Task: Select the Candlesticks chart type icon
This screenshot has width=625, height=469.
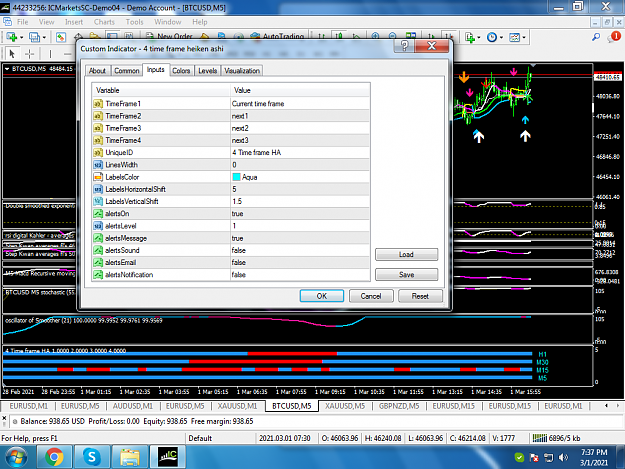Action: tap(339, 36)
